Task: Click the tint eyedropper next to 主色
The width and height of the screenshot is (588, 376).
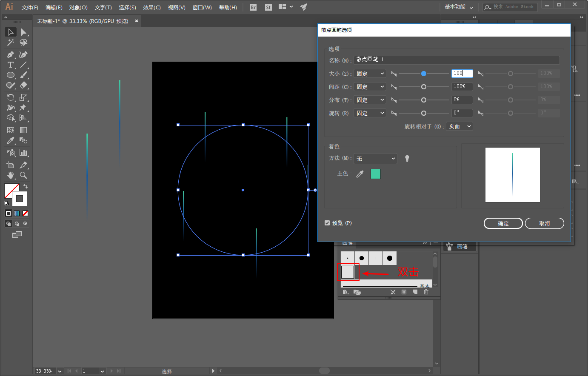Action: point(360,174)
